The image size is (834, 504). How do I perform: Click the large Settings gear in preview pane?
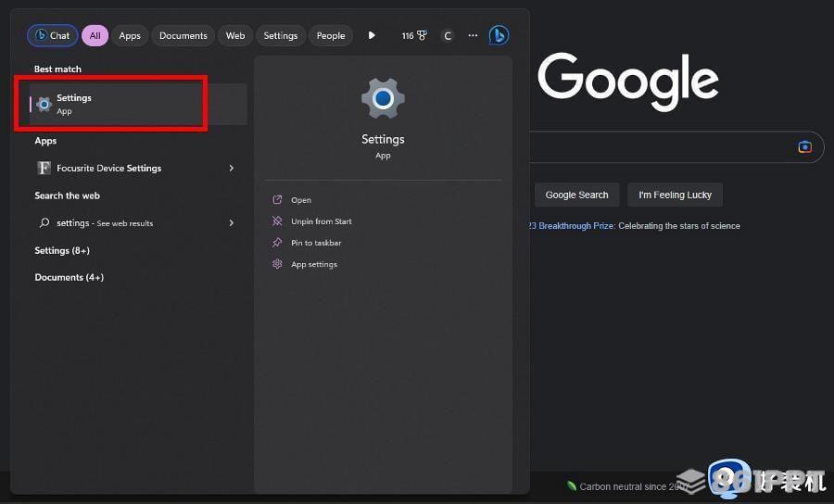click(x=383, y=98)
